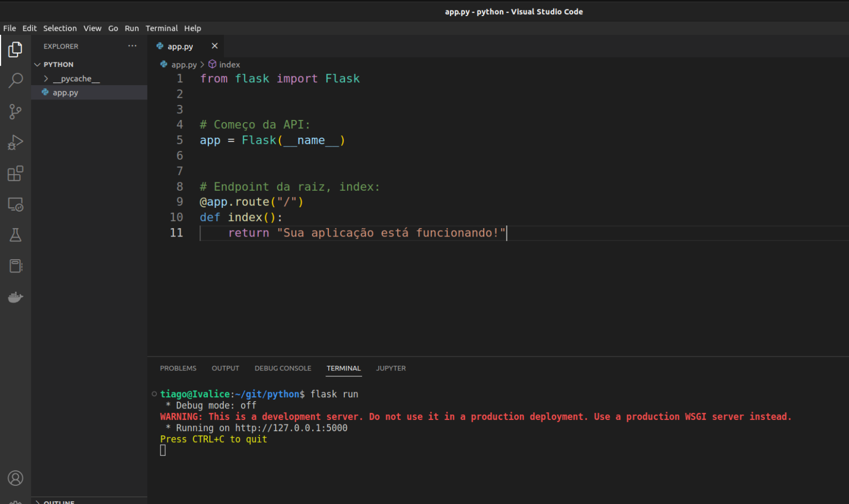Switch to the DEBUG CONSOLE tab
Viewport: 849px width, 504px height.
click(x=282, y=369)
